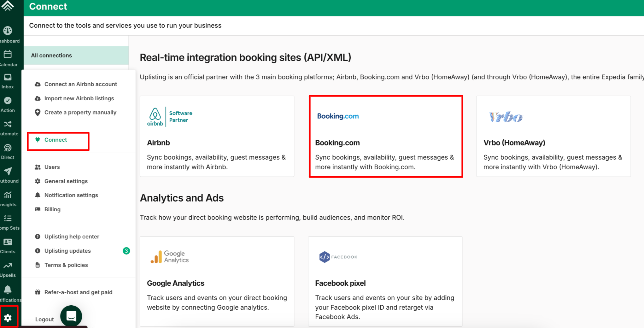
Task: Click Logout
Action: point(44,319)
